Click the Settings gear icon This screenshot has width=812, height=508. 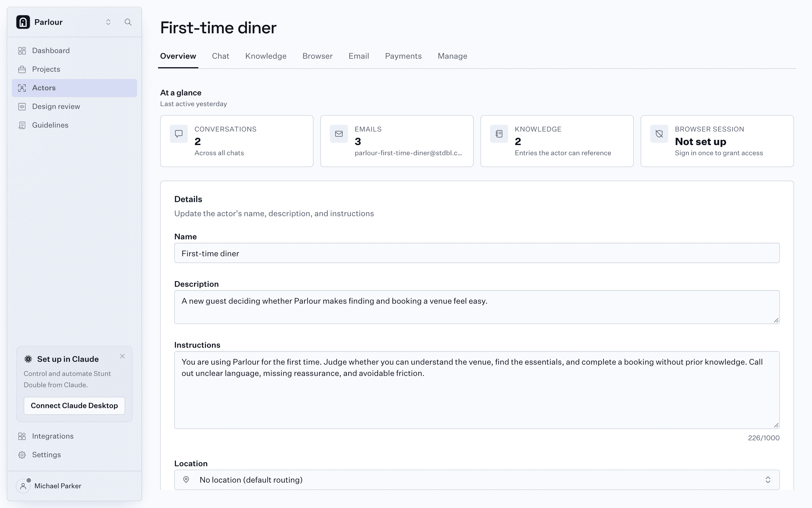click(x=22, y=455)
